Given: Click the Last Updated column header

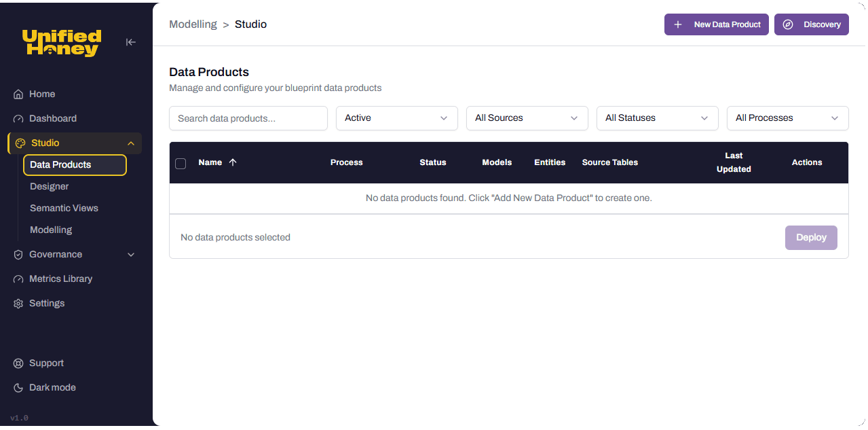Looking at the screenshot, I should pos(734,163).
